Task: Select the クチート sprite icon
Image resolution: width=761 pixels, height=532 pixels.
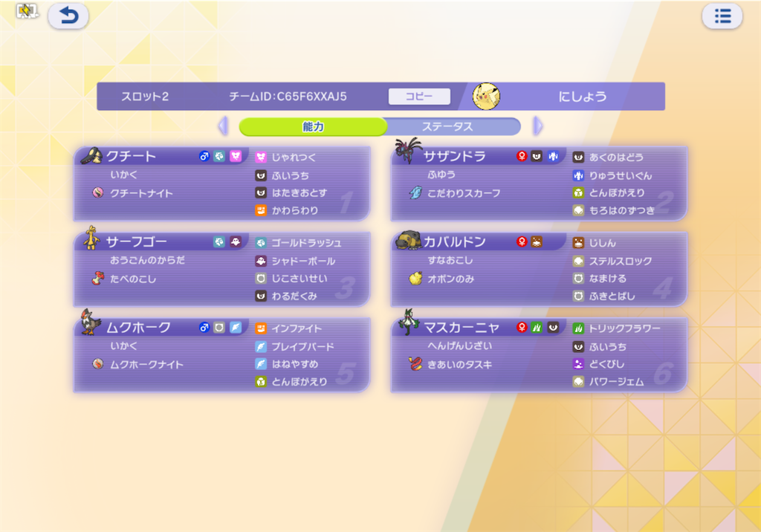Action: [91, 155]
